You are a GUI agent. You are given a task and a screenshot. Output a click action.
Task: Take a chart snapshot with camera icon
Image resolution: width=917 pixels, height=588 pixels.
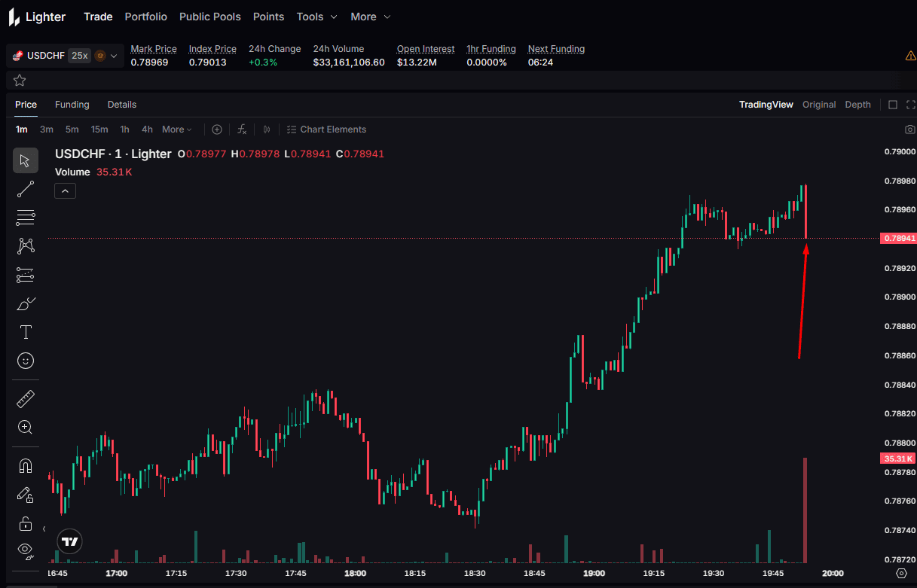click(909, 129)
